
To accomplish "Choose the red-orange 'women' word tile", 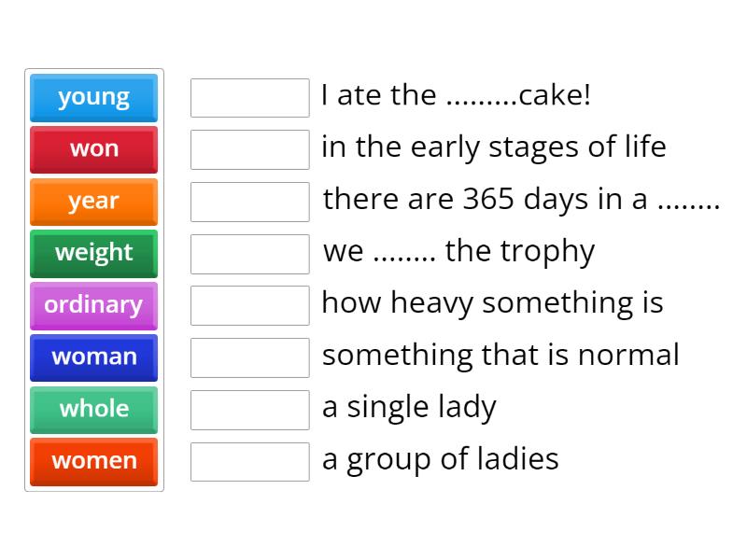I will [x=93, y=461].
